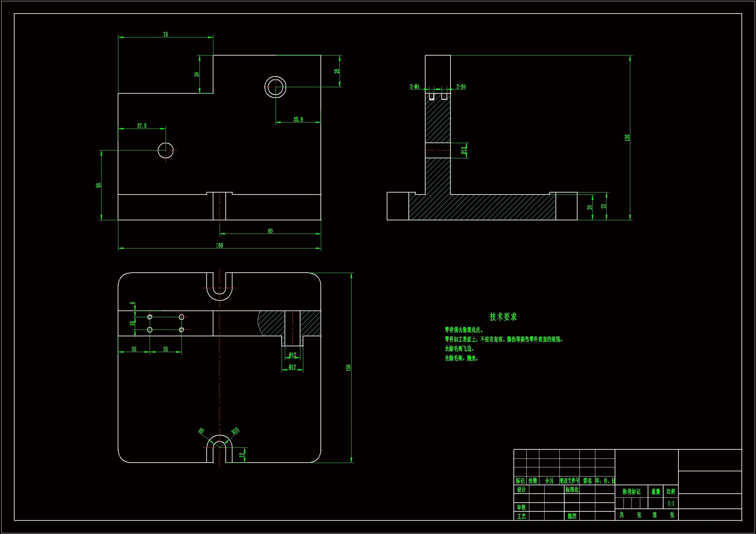Click the 批准 label in title block
Image resolution: width=756 pixels, height=534 pixels.
point(572,516)
